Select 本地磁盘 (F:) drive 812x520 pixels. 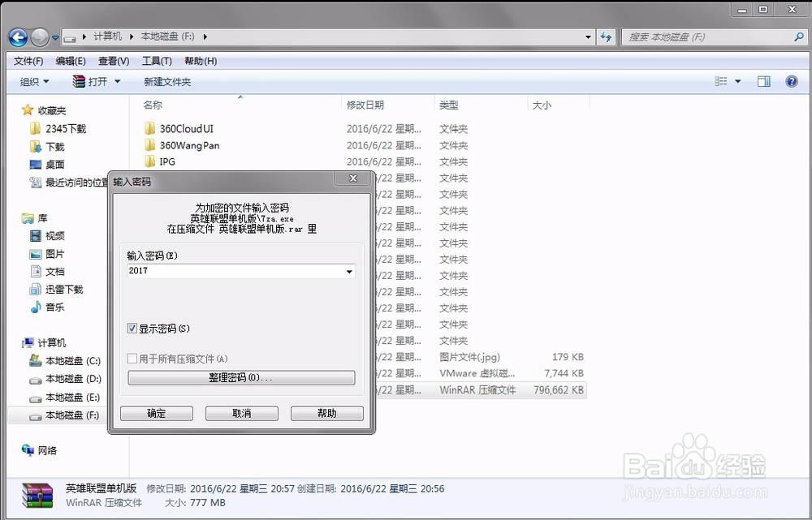coord(65,415)
